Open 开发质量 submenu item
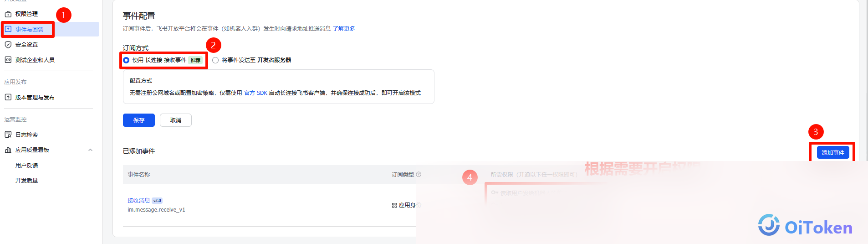The height and width of the screenshot is (244, 868). [x=27, y=181]
